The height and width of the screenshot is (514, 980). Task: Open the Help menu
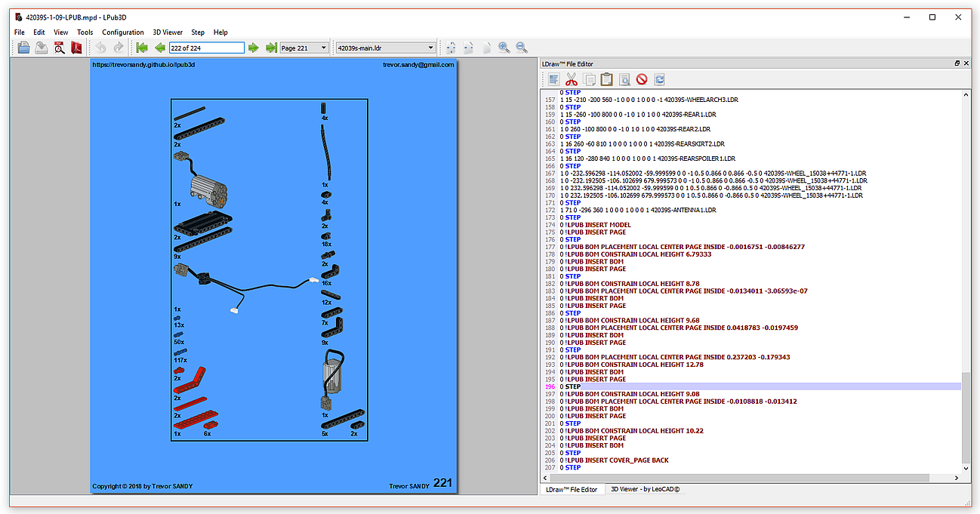coord(220,32)
